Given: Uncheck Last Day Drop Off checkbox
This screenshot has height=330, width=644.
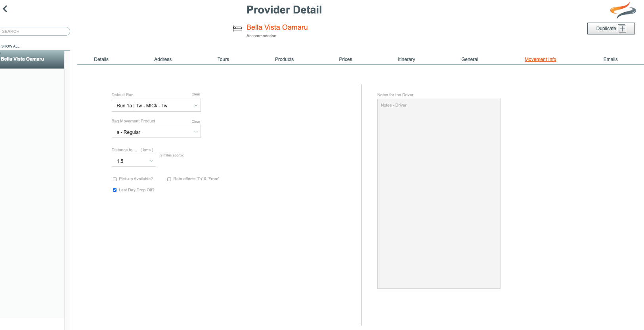Looking at the screenshot, I should coord(115,190).
